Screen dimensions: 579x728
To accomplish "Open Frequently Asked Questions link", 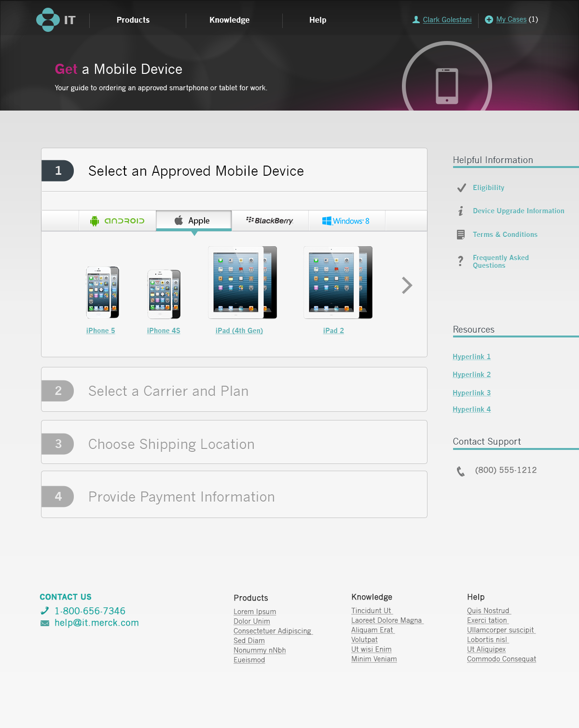I will (x=501, y=262).
